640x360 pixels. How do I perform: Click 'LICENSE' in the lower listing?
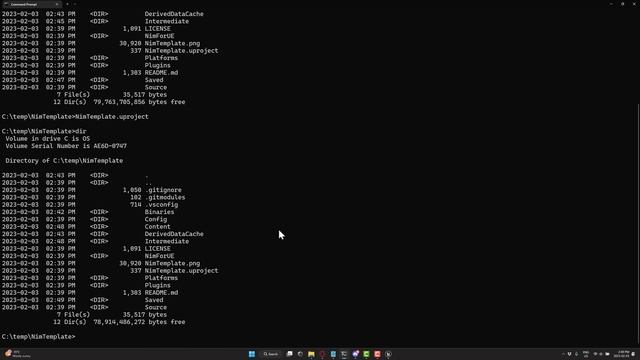click(x=158, y=249)
